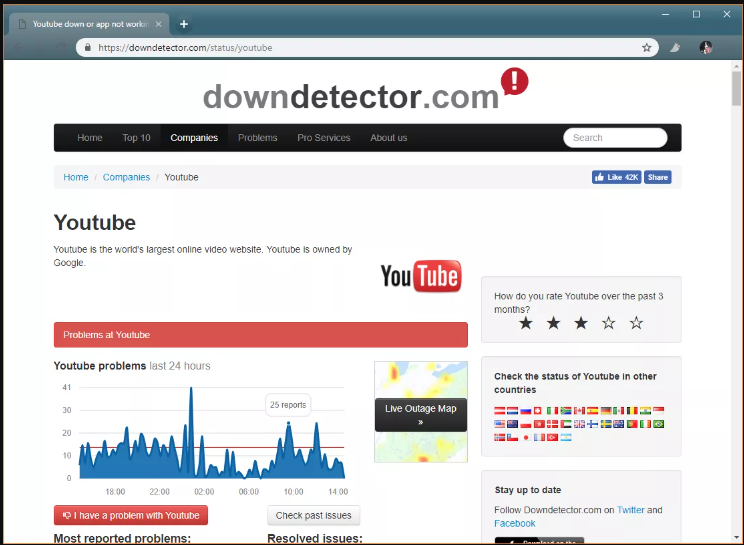Select the Norway flag
This screenshot has height=545, width=744.
pos(500,437)
